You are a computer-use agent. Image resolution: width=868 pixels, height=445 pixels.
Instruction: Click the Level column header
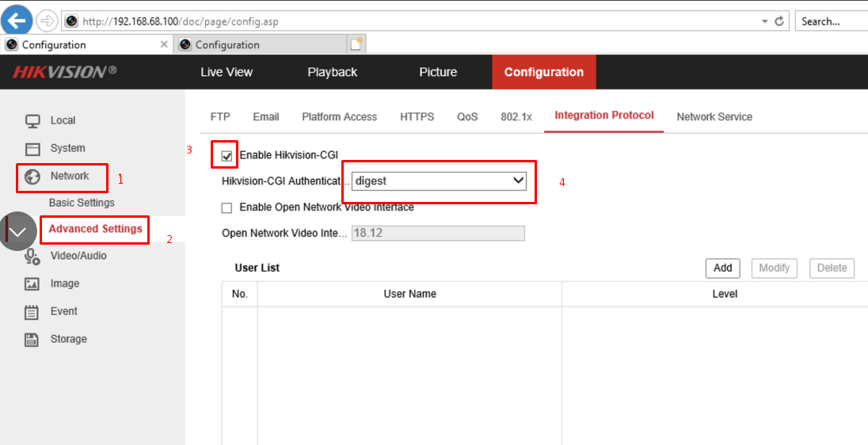click(x=725, y=294)
